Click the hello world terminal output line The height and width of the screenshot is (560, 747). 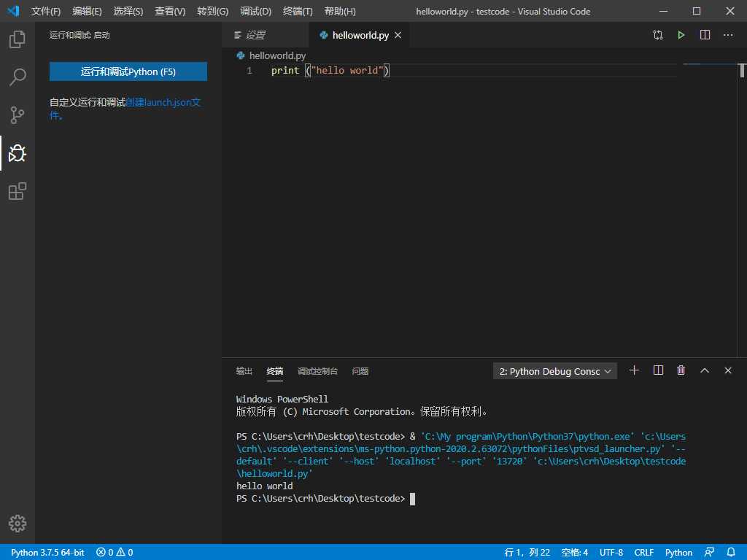point(264,486)
